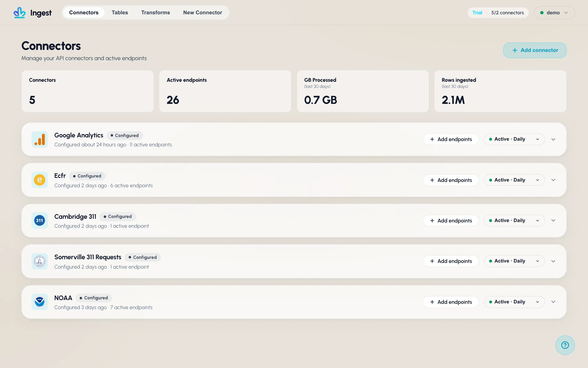Image resolution: width=588 pixels, height=368 pixels.
Task: Go to the Transforms tab
Action: tap(156, 13)
